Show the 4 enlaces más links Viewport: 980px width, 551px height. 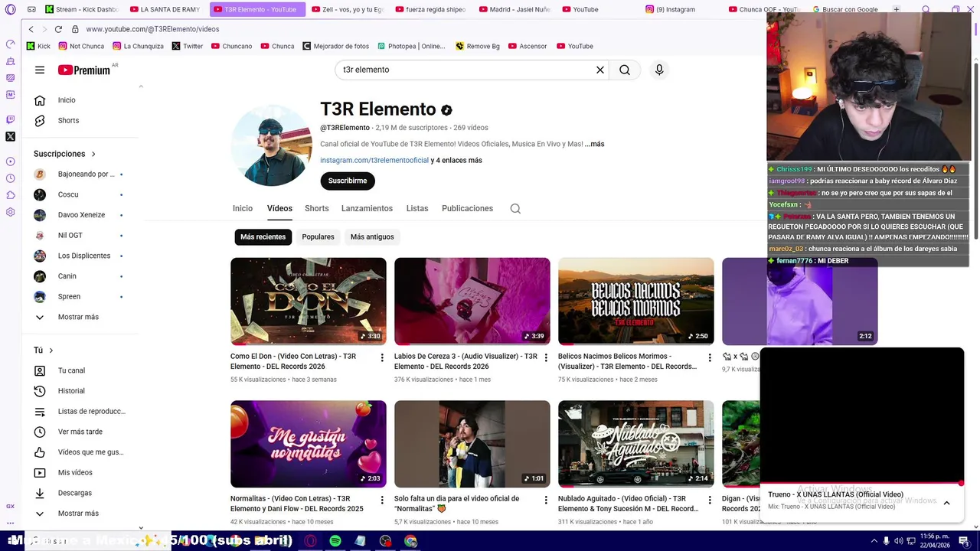tap(456, 161)
